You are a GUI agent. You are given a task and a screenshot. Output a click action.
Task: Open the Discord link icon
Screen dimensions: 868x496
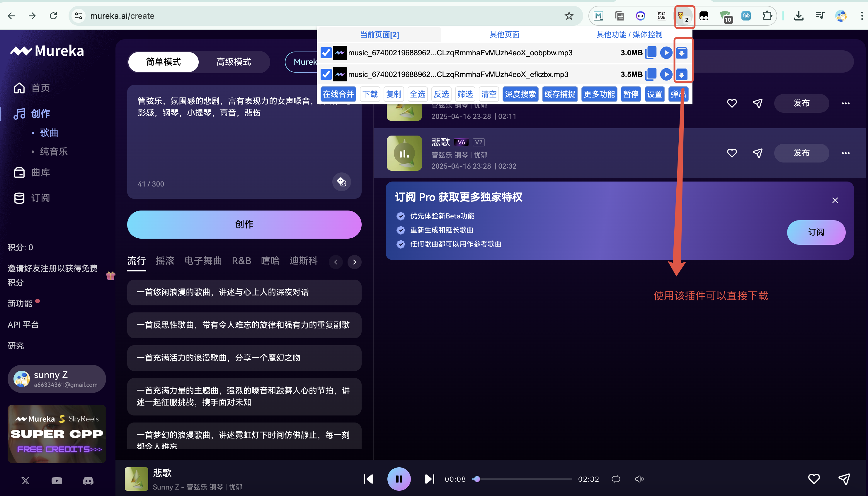pos(88,481)
